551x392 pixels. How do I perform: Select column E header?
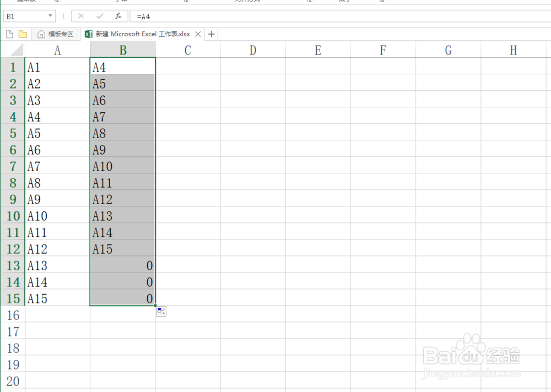[x=318, y=50]
